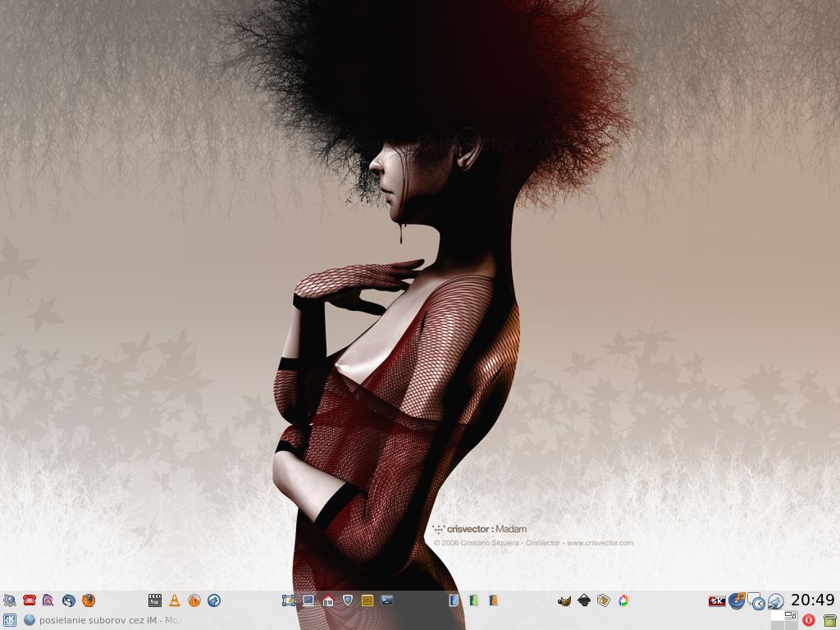Open the photo viewer picture-stack icon
840x630 pixels.
pyautogui.click(x=604, y=600)
